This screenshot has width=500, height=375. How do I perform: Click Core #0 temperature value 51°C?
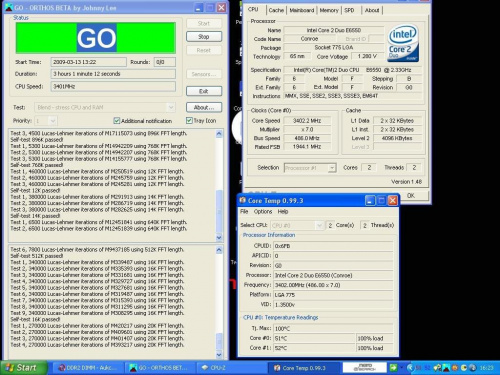coord(314,338)
